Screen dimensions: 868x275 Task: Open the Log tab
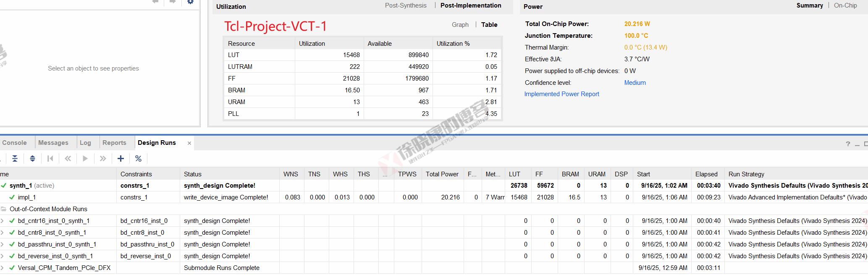pyautogui.click(x=85, y=143)
